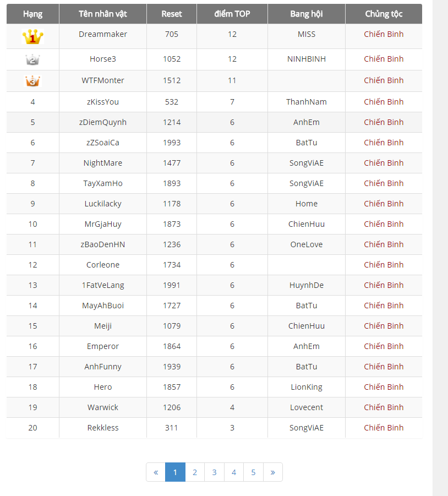Click the gold rank 1 crown icon
Image resolution: width=448 pixels, height=496 pixels.
(x=32, y=36)
